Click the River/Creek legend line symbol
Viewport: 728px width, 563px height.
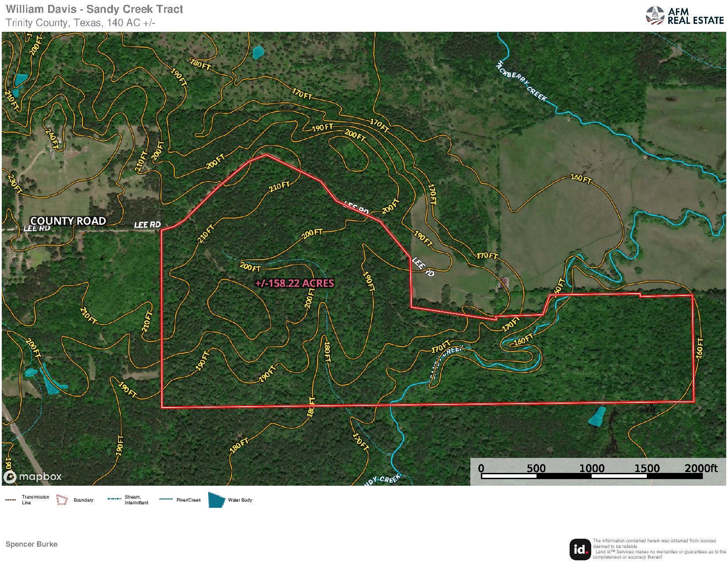click(x=166, y=499)
